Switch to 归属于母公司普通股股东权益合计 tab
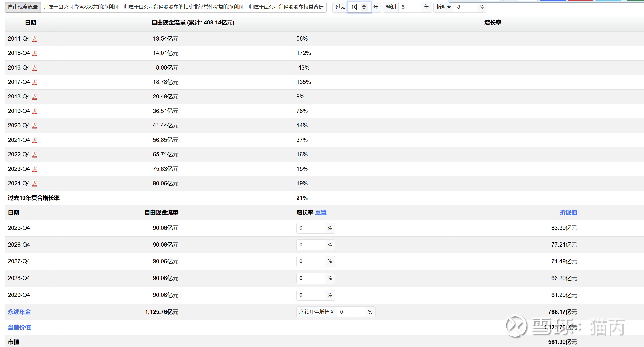 click(x=286, y=7)
